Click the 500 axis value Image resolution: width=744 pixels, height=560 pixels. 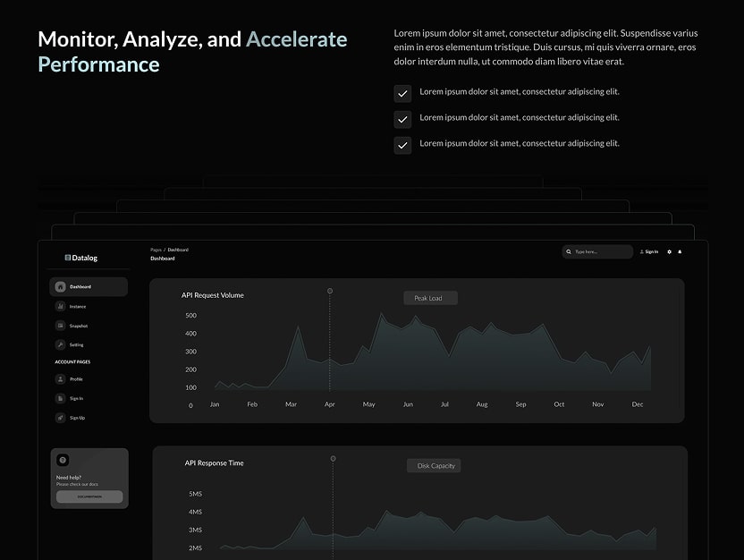point(190,315)
